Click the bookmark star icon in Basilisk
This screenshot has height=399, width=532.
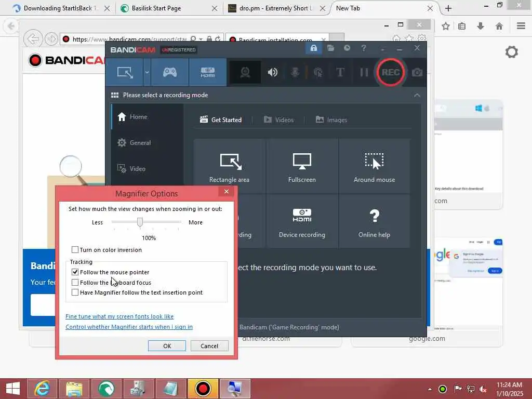[445, 26]
